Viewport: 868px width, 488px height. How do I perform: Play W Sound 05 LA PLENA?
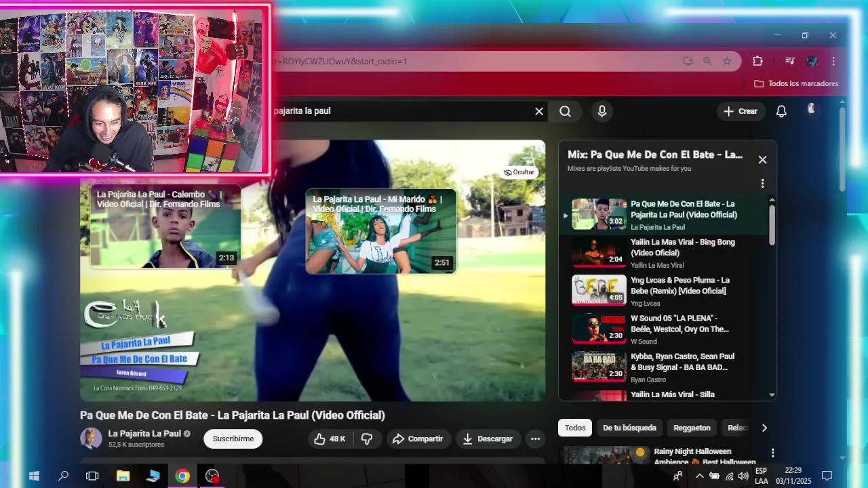pyautogui.click(x=665, y=329)
